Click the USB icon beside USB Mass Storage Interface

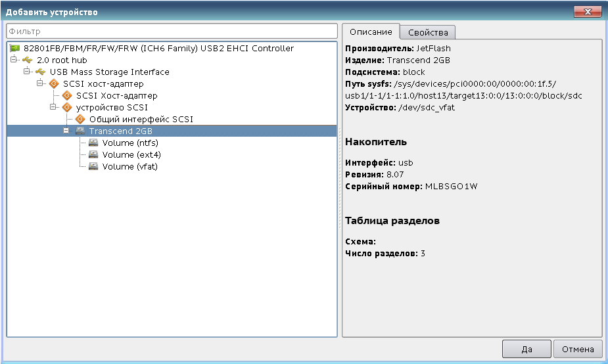[41, 72]
